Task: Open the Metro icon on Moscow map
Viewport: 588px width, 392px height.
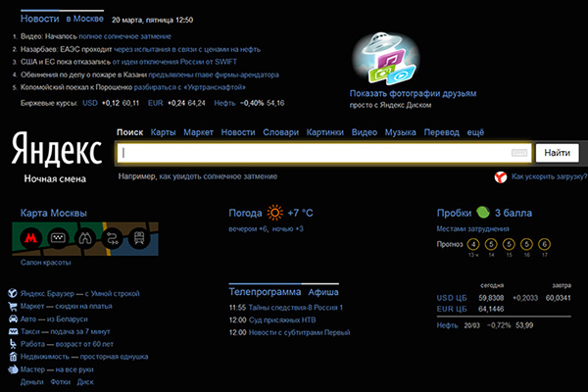Action: (x=30, y=238)
